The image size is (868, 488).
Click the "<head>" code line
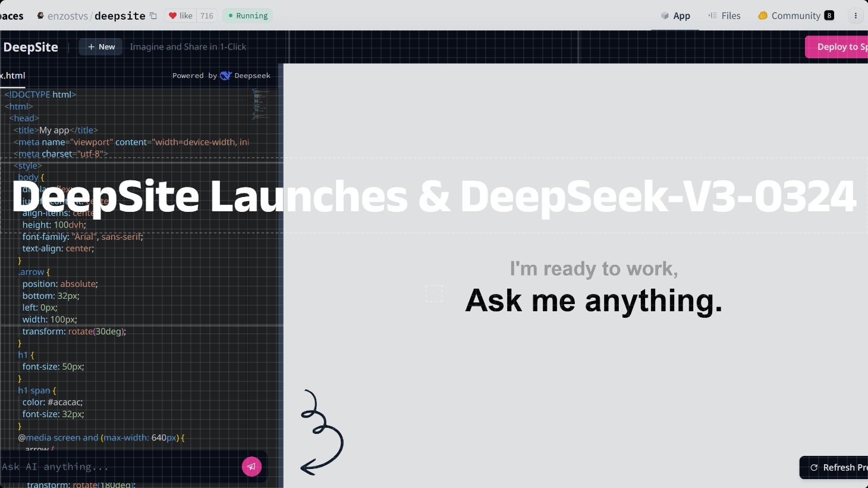click(x=24, y=118)
